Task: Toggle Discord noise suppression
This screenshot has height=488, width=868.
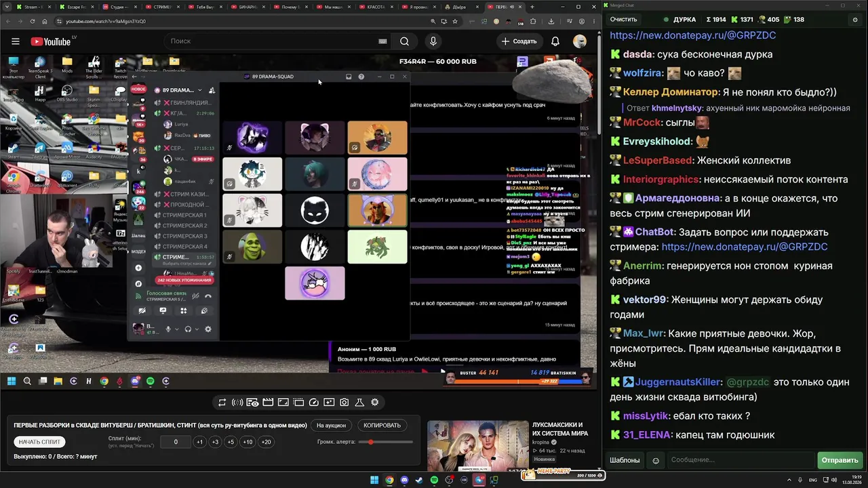Action: pos(195,296)
